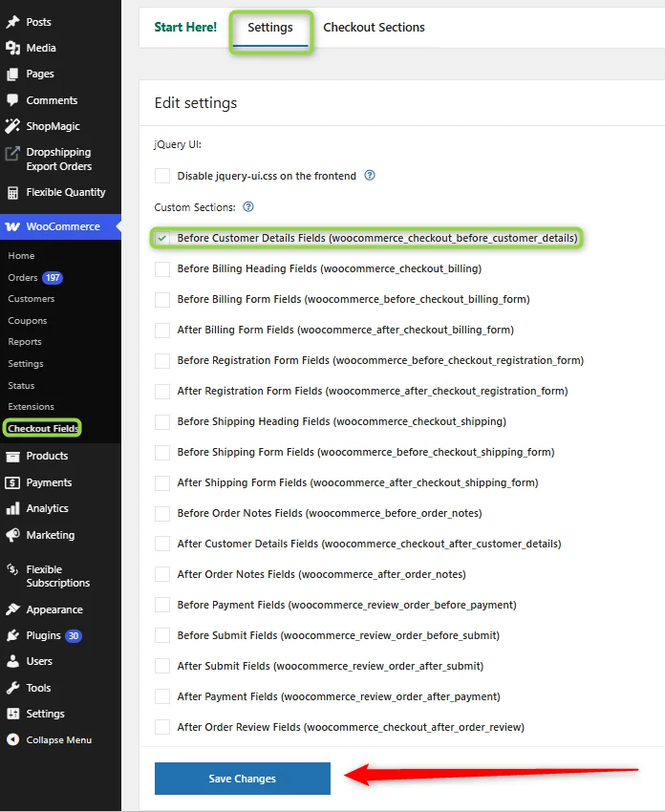Click the Plugins plug icon
The image size is (665, 812).
point(12,635)
